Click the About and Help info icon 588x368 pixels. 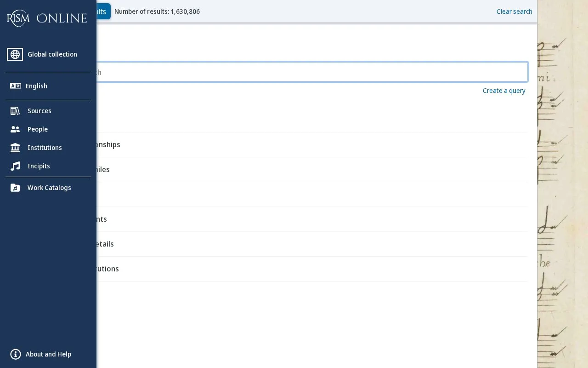click(x=16, y=354)
